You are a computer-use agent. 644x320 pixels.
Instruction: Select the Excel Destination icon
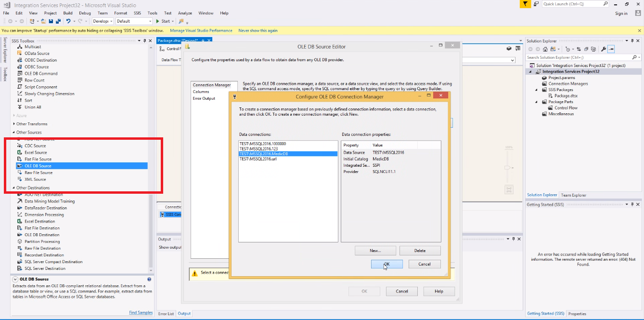pos(20,221)
